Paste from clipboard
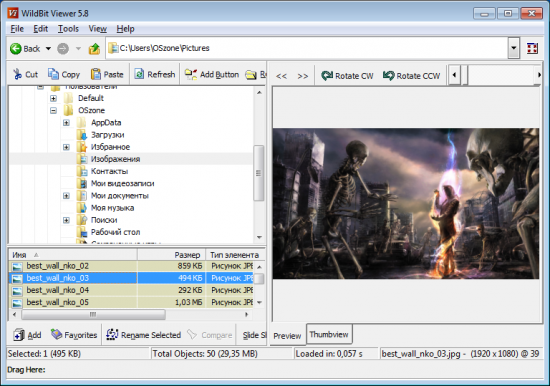 (107, 74)
